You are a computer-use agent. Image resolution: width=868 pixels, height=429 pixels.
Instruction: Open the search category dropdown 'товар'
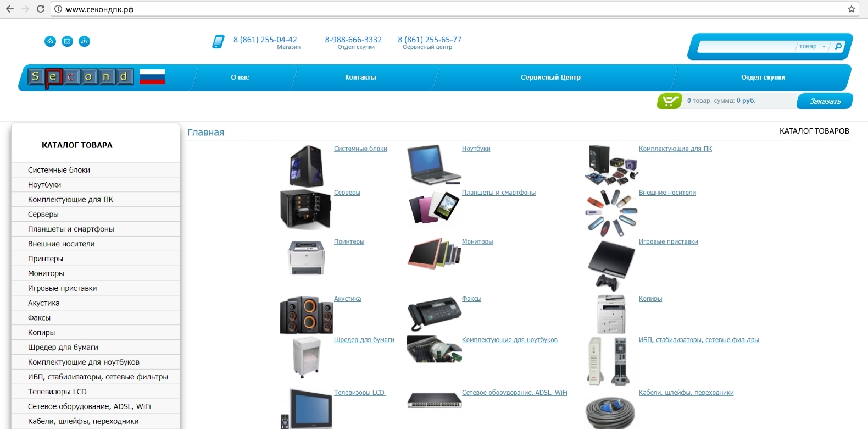812,46
